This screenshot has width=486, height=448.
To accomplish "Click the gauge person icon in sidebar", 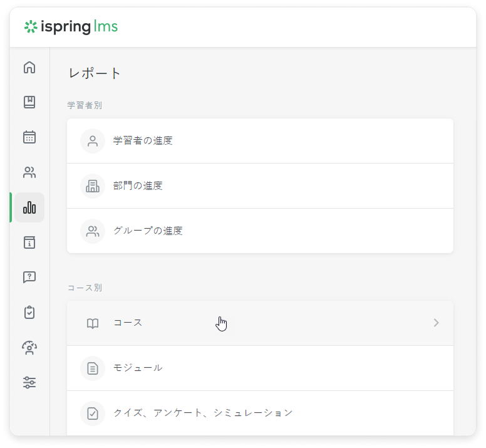I will (x=29, y=347).
